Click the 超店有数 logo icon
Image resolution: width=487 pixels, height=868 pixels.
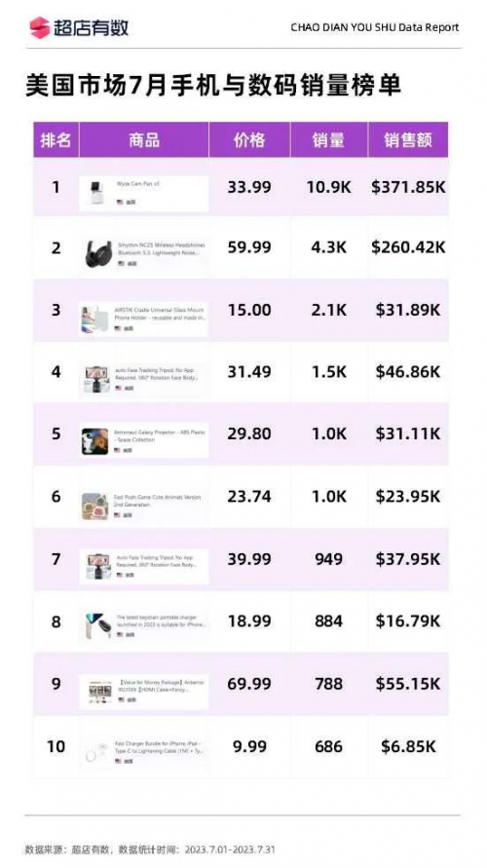click(x=39, y=27)
